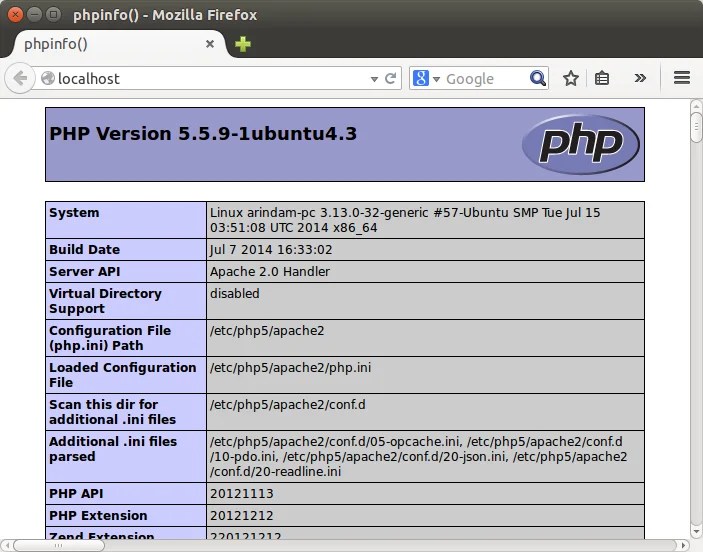Maximize the Firefox window
This screenshot has height=552, width=703.
[x=54, y=15]
